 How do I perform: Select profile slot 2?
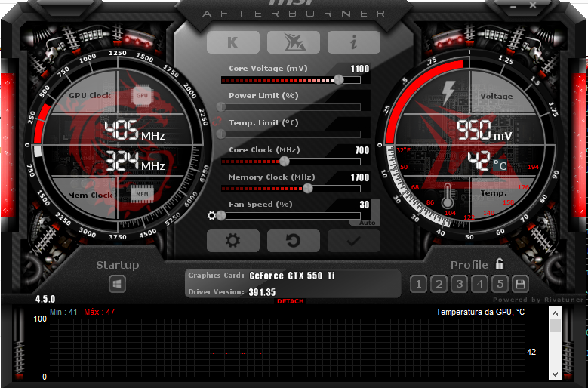pos(439,284)
